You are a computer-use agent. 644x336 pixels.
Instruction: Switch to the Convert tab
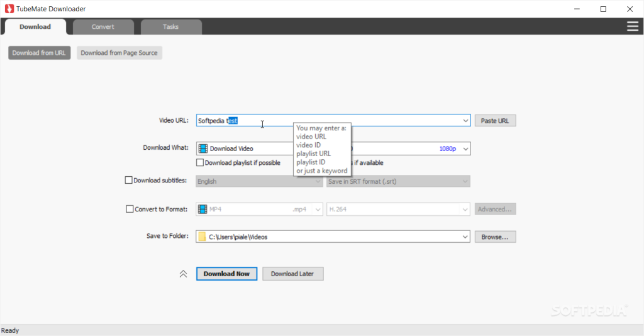point(103,26)
